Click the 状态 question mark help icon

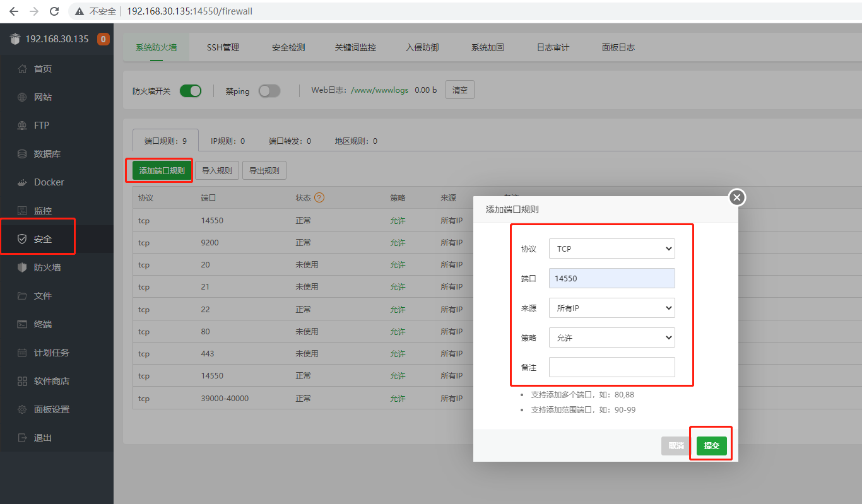(x=319, y=197)
